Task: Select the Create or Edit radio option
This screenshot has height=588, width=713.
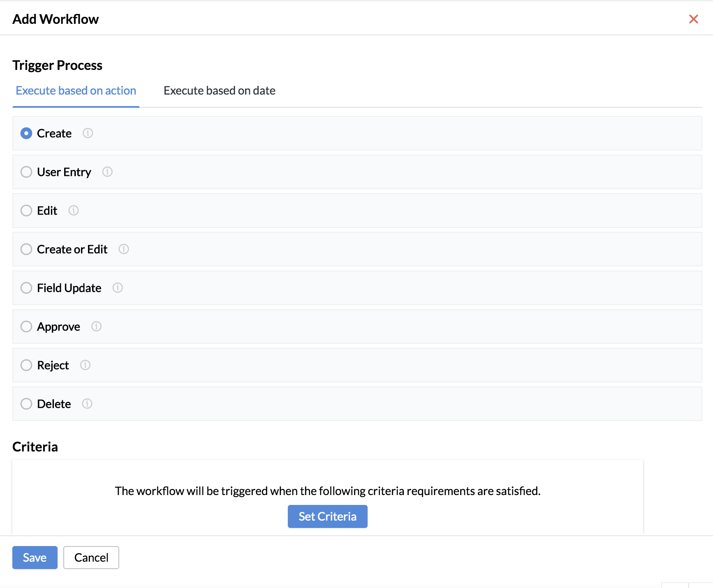Action: pos(26,249)
